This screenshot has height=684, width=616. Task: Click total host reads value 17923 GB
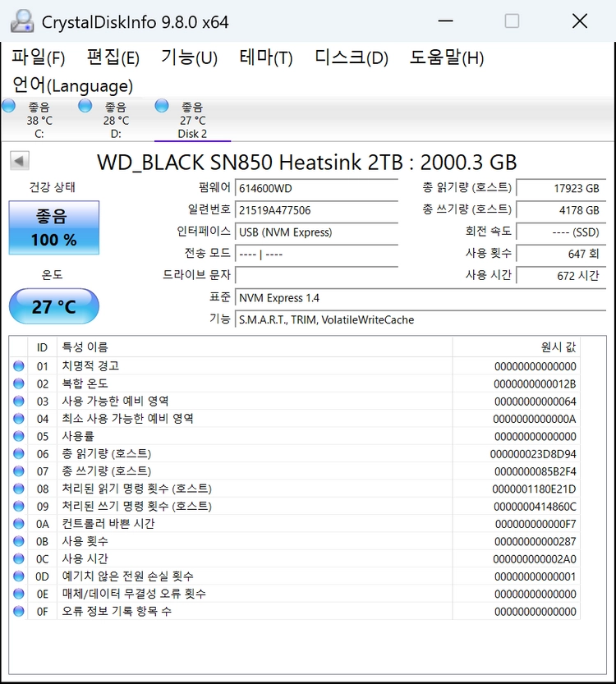[x=561, y=189]
